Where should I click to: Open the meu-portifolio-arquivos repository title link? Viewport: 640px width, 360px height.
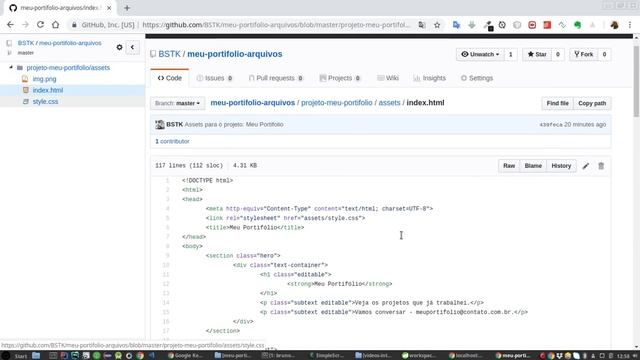(x=235, y=54)
